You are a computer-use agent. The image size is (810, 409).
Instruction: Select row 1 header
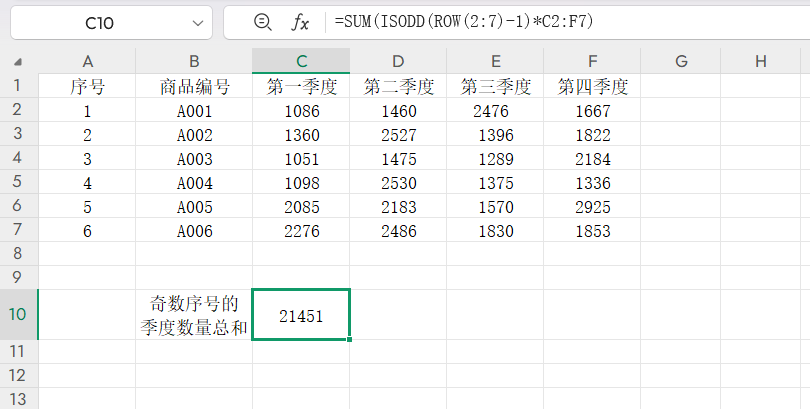[18, 86]
